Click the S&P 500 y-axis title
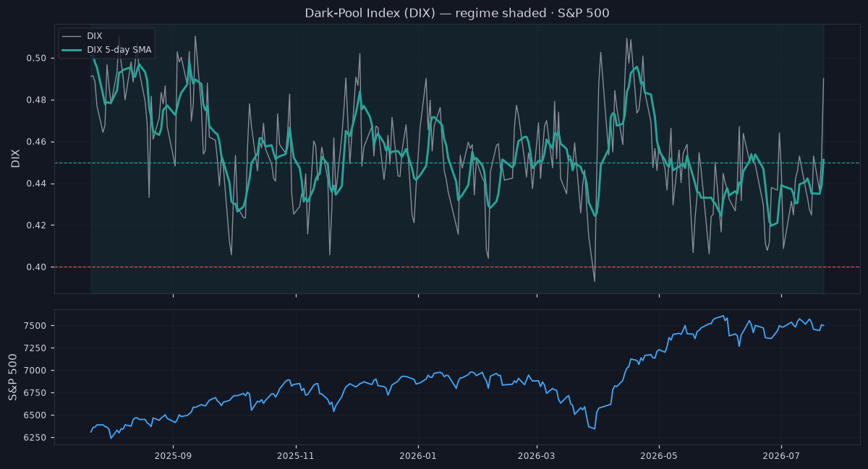Image resolution: width=868 pixels, height=469 pixels. click(13, 377)
